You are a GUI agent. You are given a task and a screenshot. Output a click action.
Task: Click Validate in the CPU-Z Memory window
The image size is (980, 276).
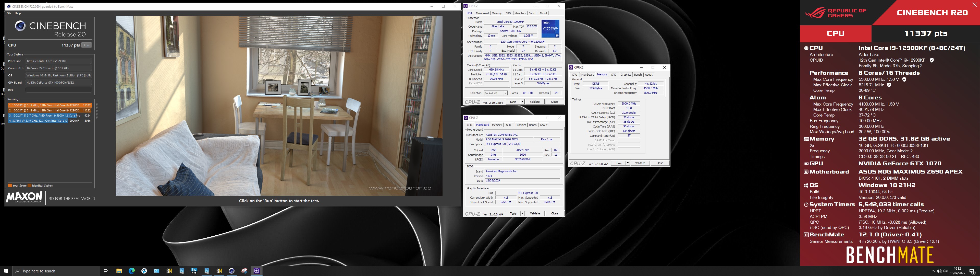[x=640, y=163]
